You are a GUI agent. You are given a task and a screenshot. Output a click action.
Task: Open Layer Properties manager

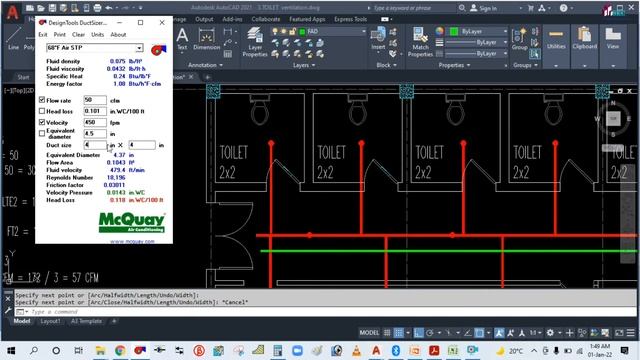[x=255, y=42]
